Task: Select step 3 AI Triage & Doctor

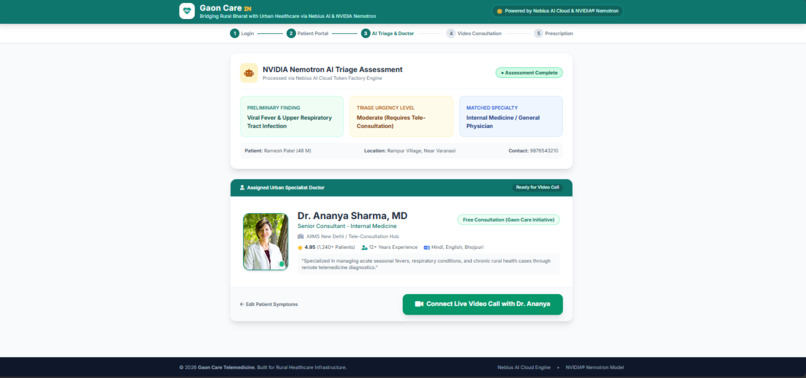Action: point(387,33)
